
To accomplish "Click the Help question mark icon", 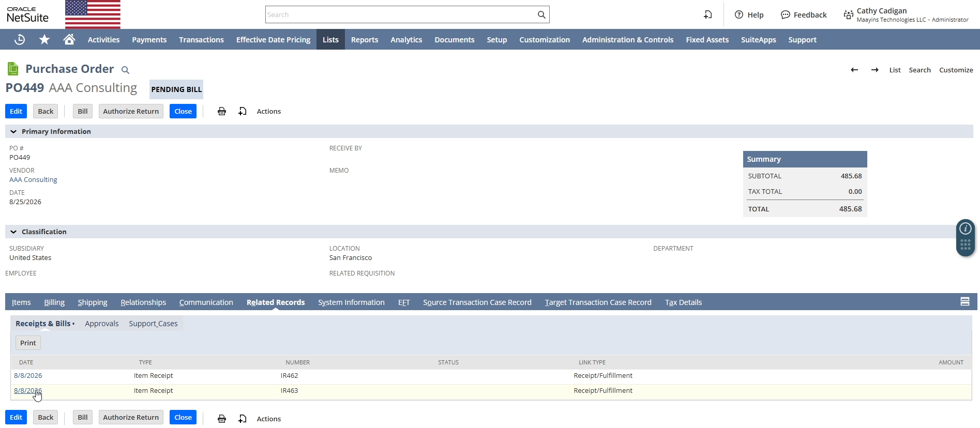I will (x=739, y=14).
